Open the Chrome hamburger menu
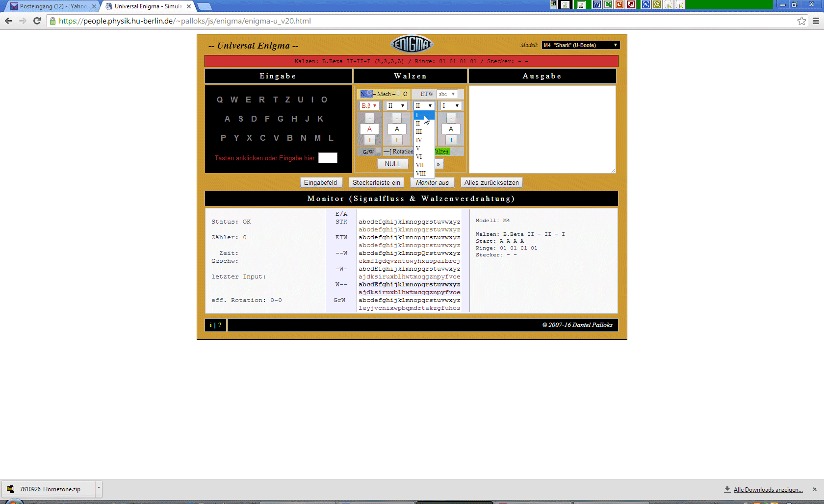The width and height of the screenshot is (824, 504). [x=816, y=21]
